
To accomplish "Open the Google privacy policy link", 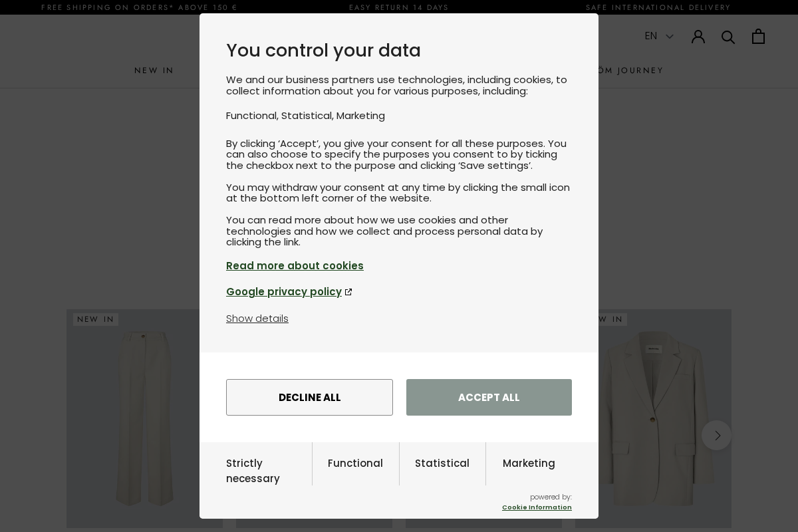I will tap(284, 292).
